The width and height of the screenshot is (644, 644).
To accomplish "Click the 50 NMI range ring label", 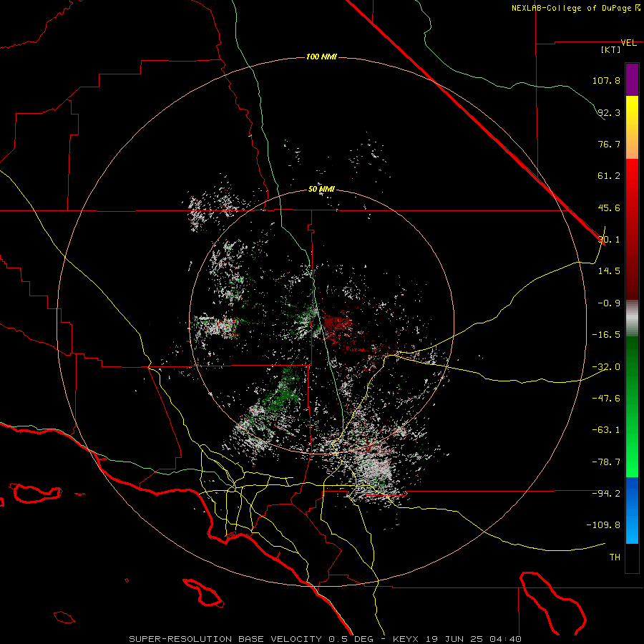I will coord(321,190).
